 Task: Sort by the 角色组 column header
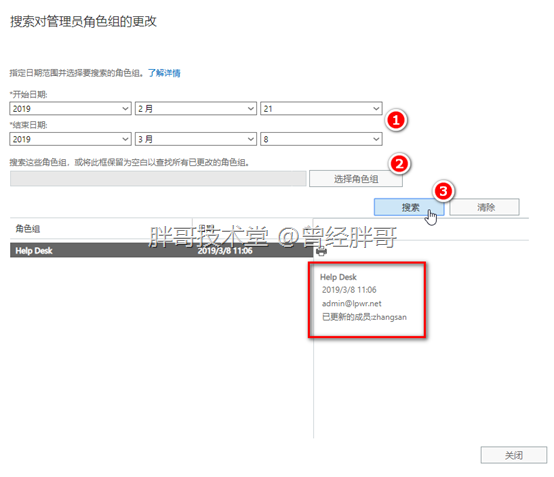[x=28, y=229]
